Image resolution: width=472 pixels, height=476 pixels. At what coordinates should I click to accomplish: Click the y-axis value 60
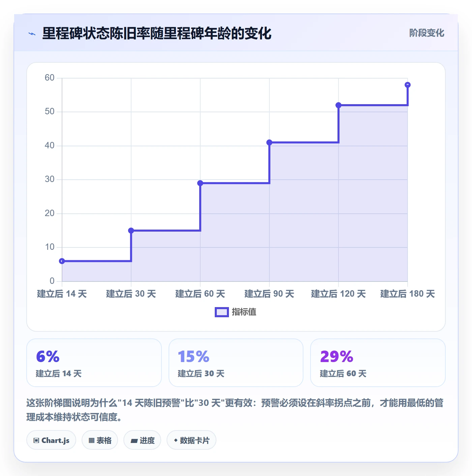50,78
